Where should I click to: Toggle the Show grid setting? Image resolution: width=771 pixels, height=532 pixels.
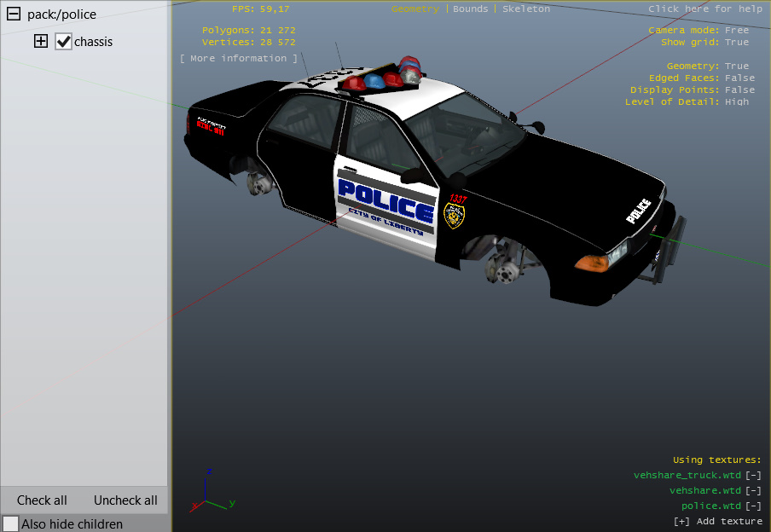point(737,42)
